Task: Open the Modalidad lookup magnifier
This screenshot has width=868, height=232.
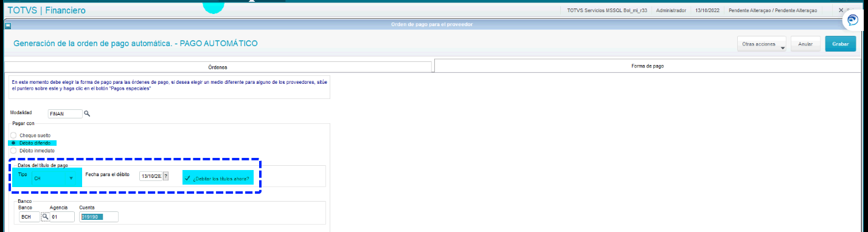Action: pos(87,114)
